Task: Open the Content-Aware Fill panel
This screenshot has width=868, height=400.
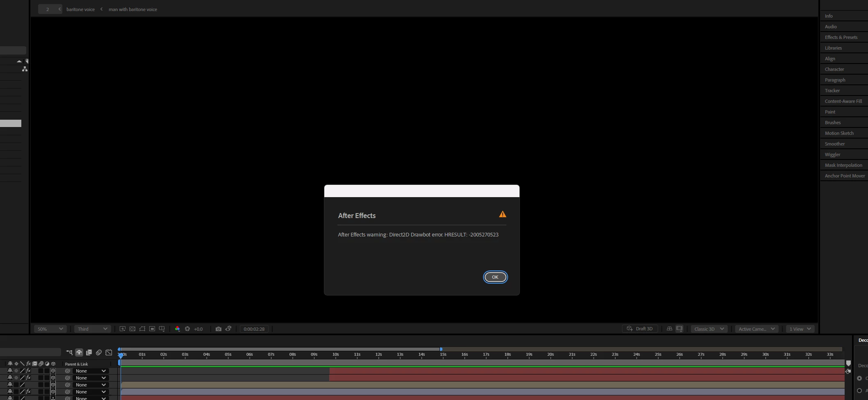Action: pyautogui.click(x=843, y=101)
